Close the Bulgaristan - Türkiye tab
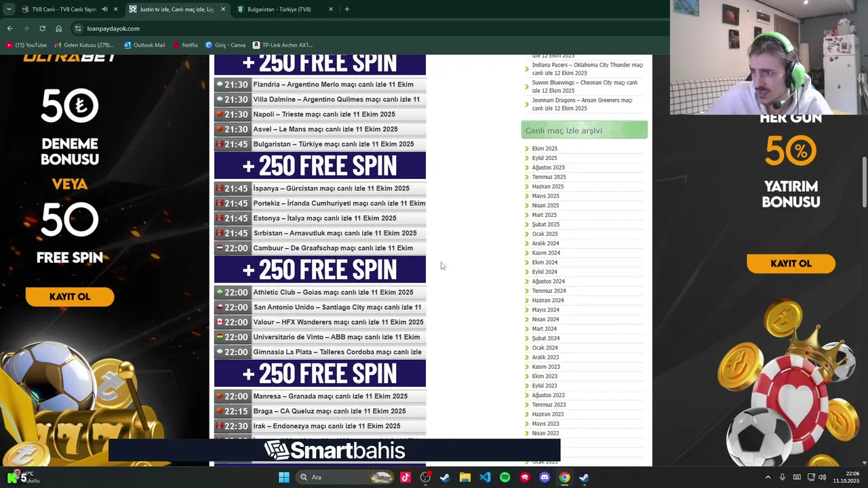868x488 pixels. pyautogui.click(x=330, y=9)
